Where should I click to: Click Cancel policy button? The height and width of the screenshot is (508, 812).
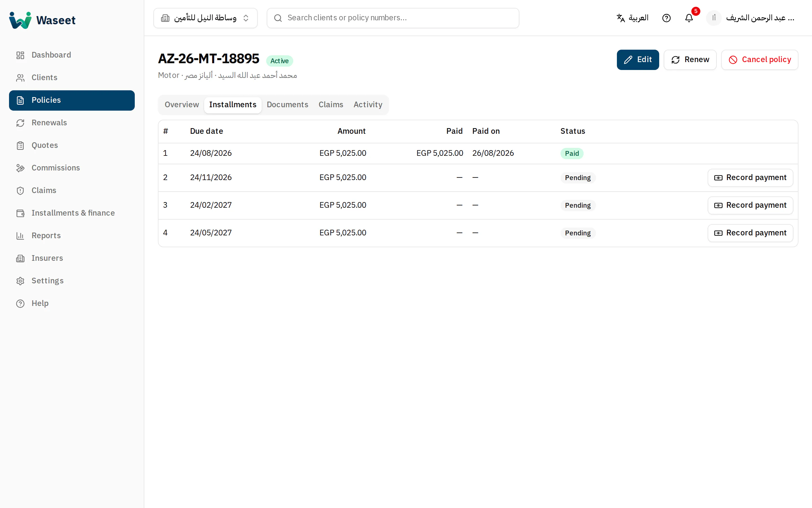(x=760, y=60)
